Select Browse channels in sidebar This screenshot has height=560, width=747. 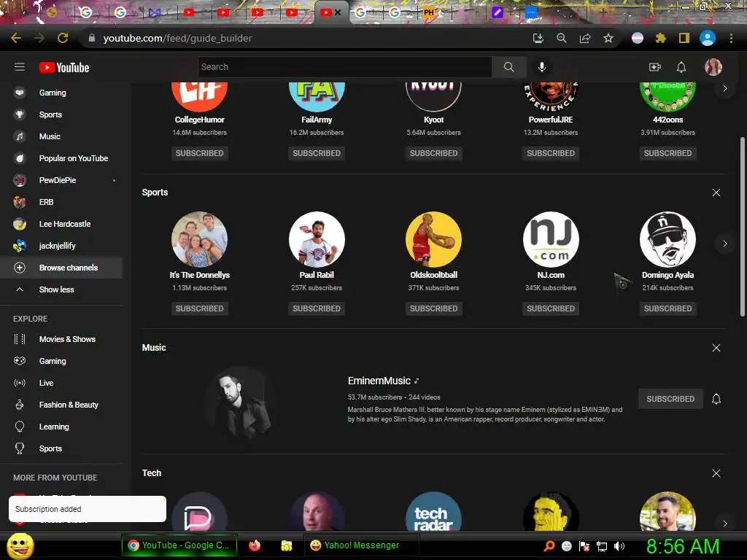pyautogui.click(x=62, y=268)
